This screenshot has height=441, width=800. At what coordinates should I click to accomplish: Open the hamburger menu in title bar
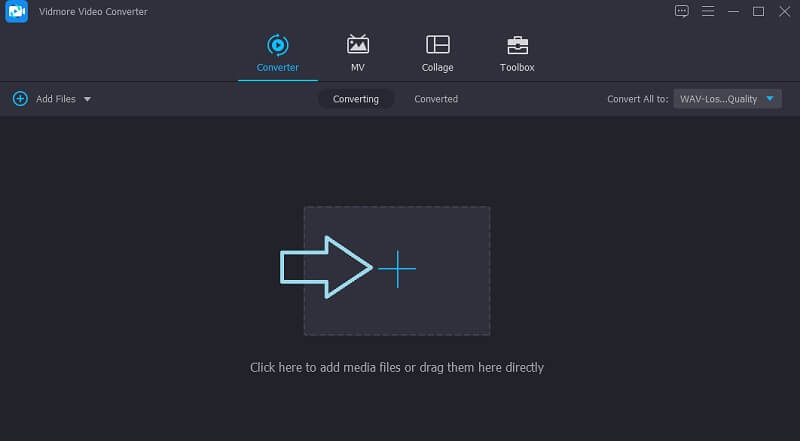[708, 11]
